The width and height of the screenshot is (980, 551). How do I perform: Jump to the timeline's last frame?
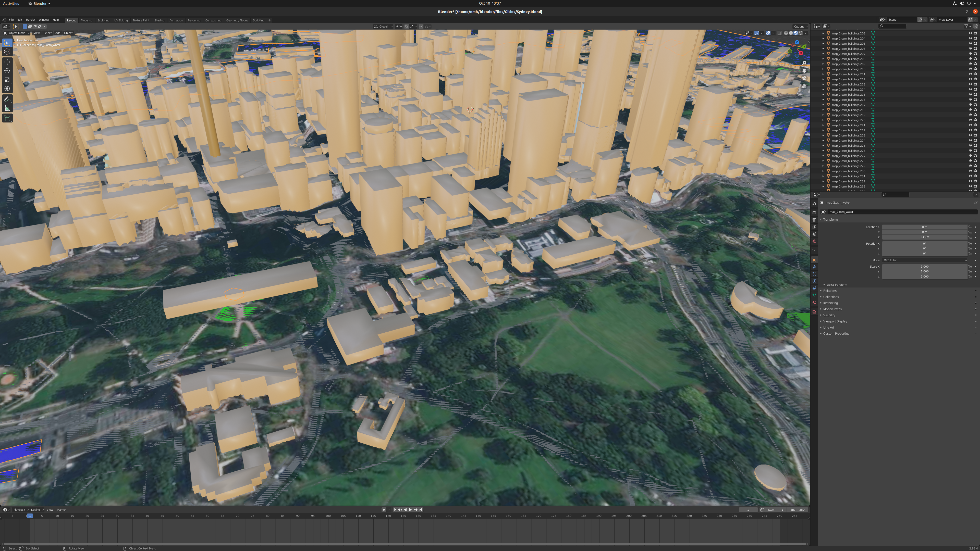coord(420,510)
